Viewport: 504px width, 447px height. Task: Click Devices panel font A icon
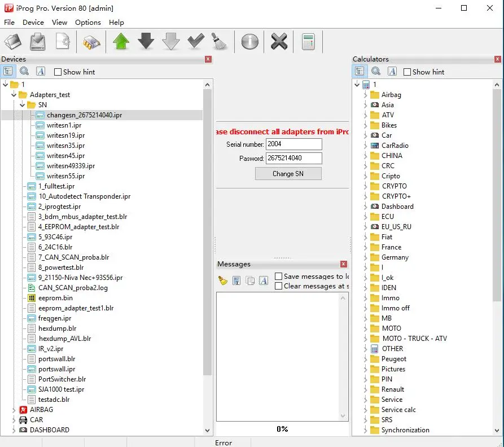coord(41,71)
